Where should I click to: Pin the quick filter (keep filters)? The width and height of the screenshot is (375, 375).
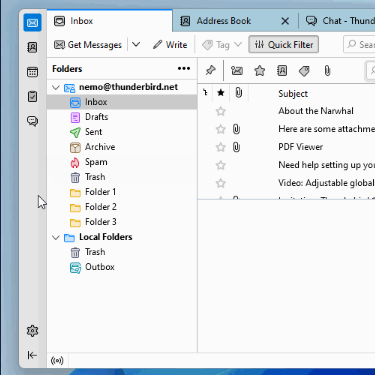(210, 70)
